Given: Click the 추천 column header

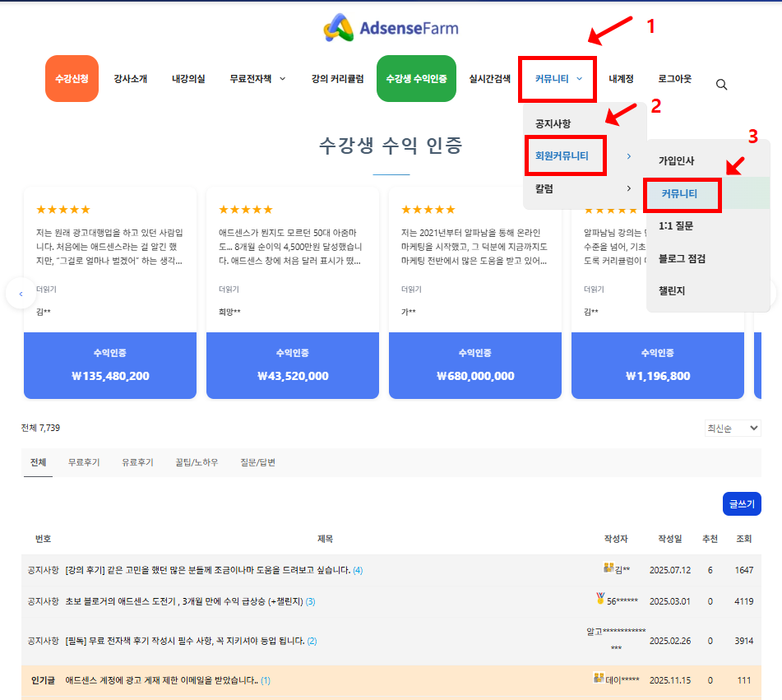Looking at the screenshot, I should [710, 539].
